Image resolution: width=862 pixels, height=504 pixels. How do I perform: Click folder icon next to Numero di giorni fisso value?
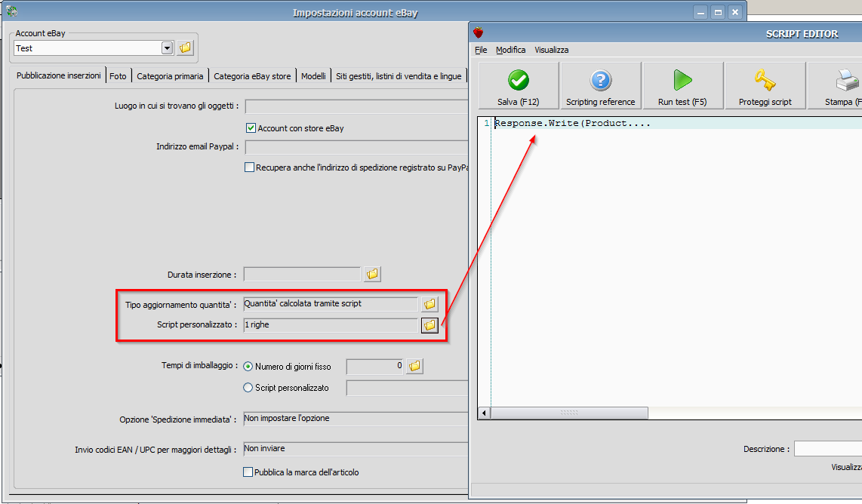click(x=414, y=366)
